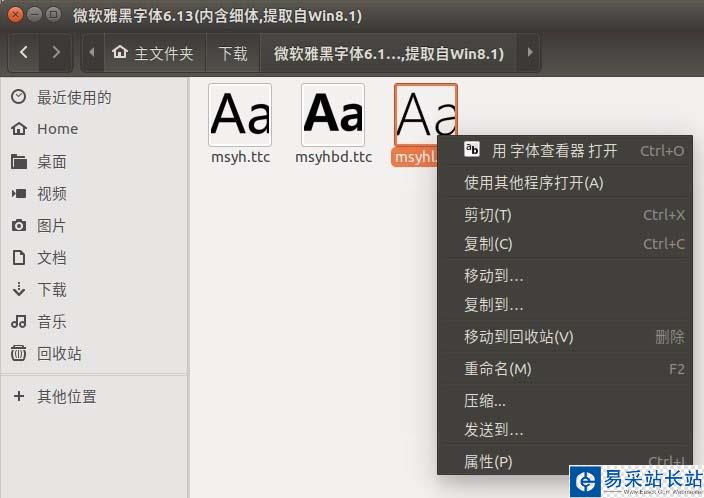Choose 移动到回收站(V)
Image resolution: width=704 pixels, height=498 pixels.
(565, 337)
